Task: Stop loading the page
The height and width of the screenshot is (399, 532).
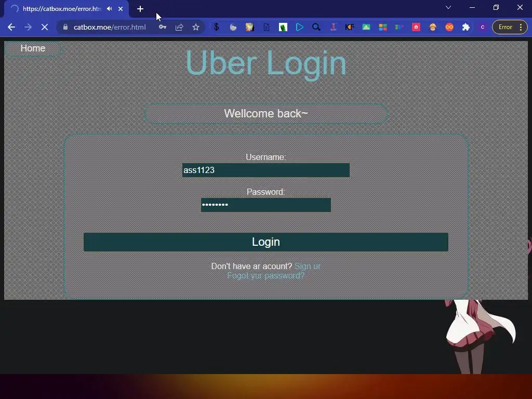Action: tap(45, 27)
